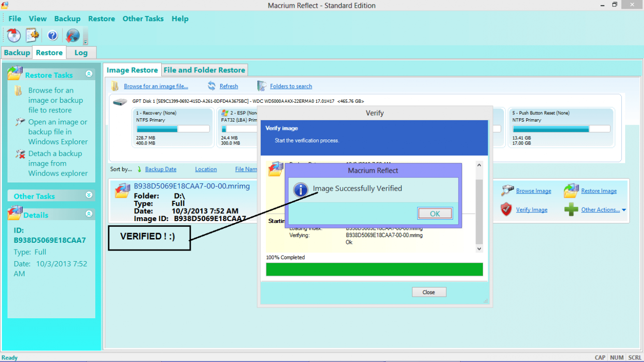Click the Restore Image icon

(571, 191)
